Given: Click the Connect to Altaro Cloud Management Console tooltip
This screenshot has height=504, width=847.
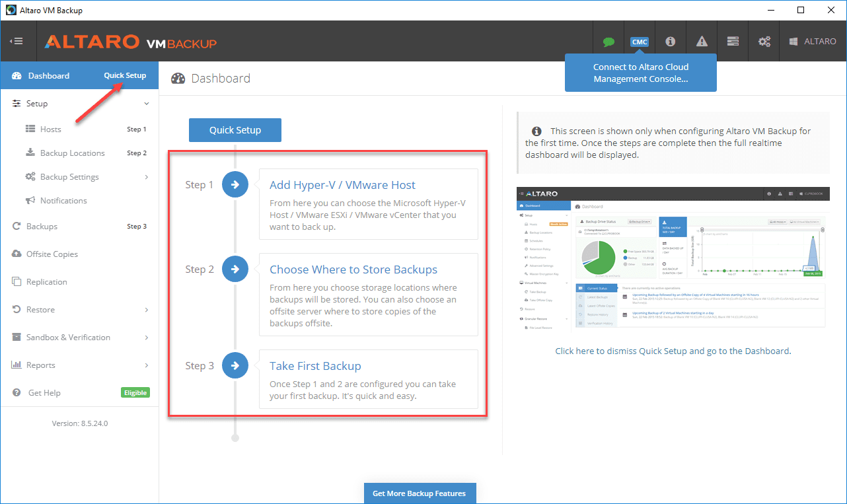Looking at the screenshot, I should coord(641,73).
